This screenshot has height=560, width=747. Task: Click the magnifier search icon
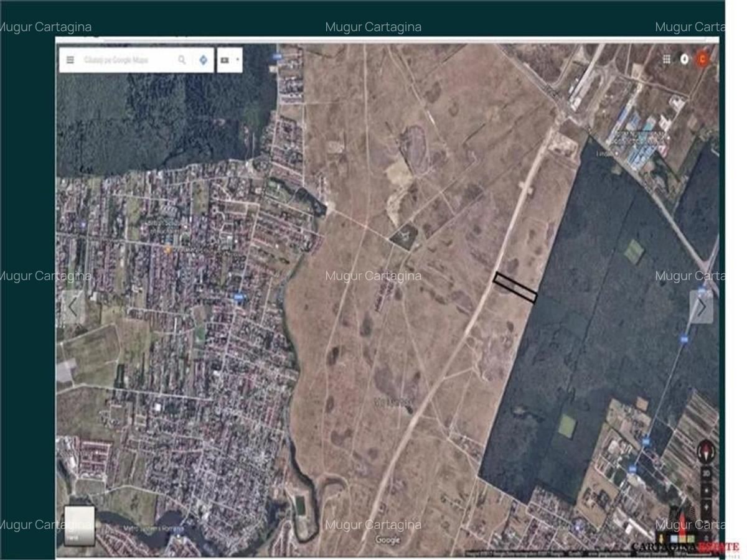[182, 60]
